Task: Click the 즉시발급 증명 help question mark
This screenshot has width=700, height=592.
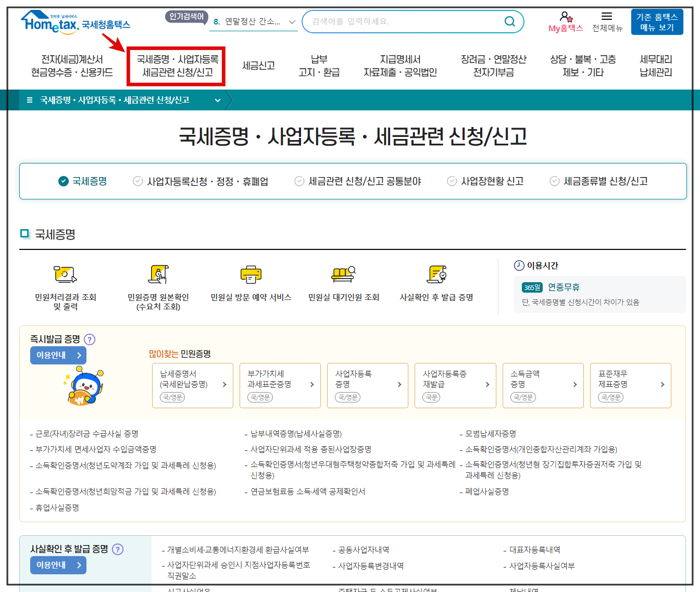Action: click(90, 339)
